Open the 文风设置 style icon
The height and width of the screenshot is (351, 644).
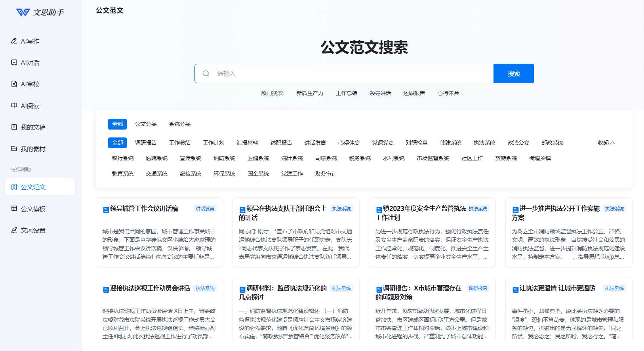tap(14, 230)
